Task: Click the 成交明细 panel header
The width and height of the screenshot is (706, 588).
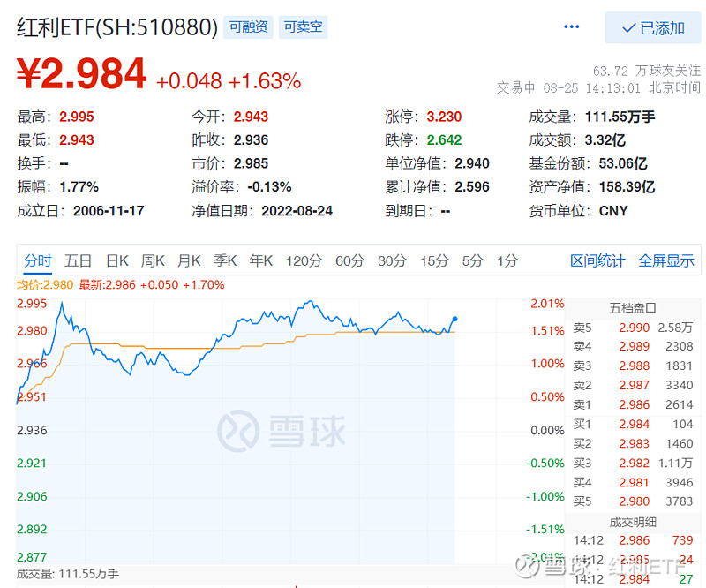Action: point(633,522)
